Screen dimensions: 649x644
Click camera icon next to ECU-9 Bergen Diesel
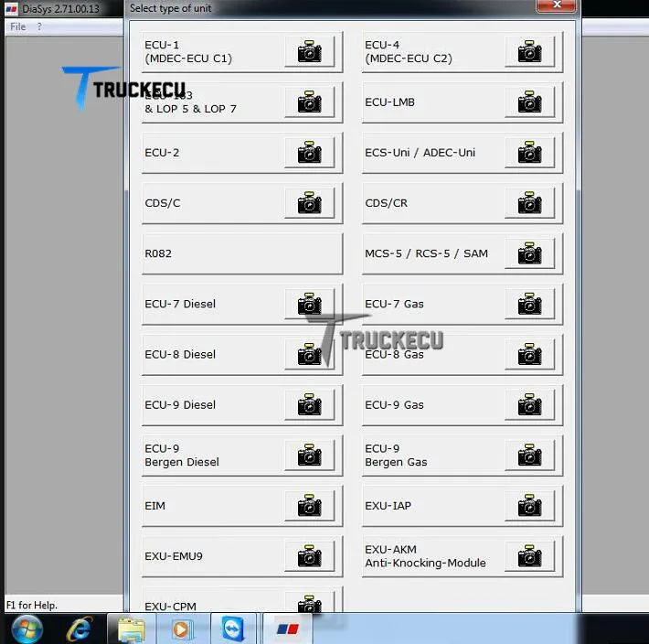[x=309, y=456]
